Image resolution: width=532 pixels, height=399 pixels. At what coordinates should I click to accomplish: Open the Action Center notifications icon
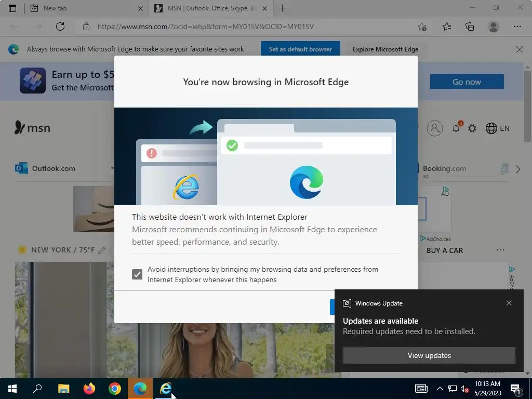coord(515,389)
